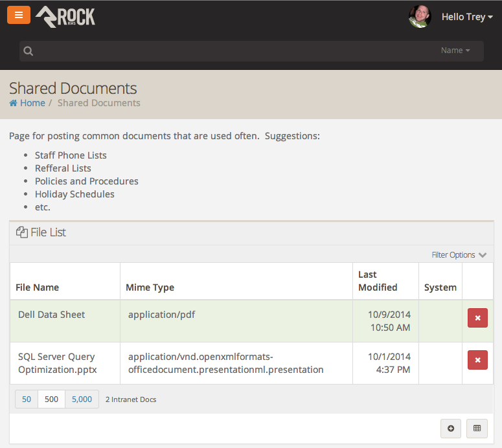Expand the Filter Options panel

coord(459,255)
